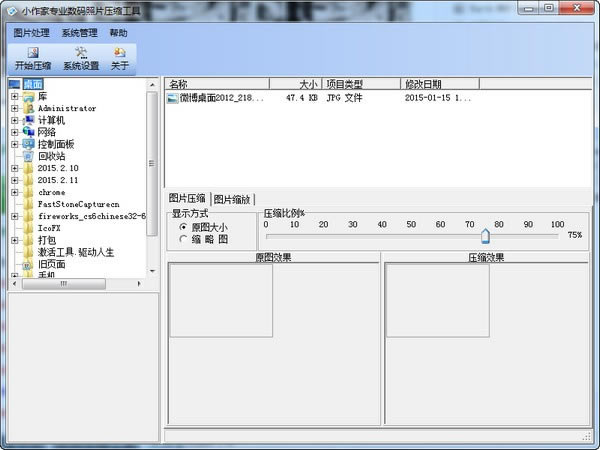Expand the 库 tree node

coord(15,96)
